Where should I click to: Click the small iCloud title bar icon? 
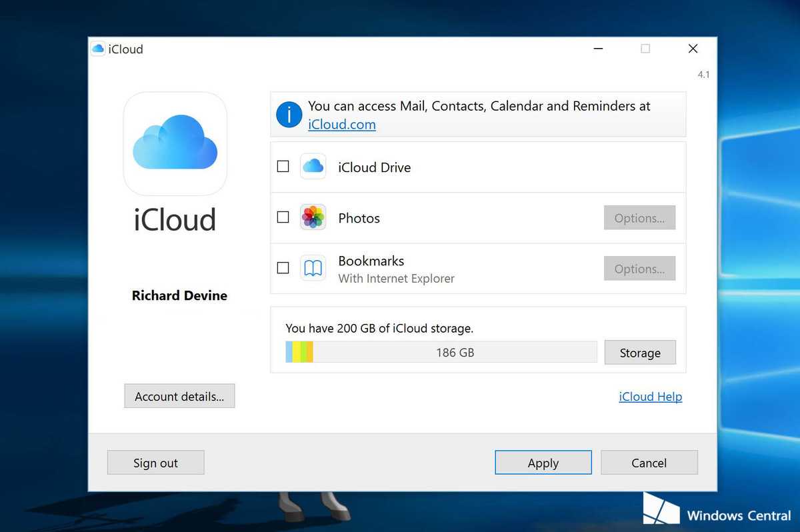point(98,49)
